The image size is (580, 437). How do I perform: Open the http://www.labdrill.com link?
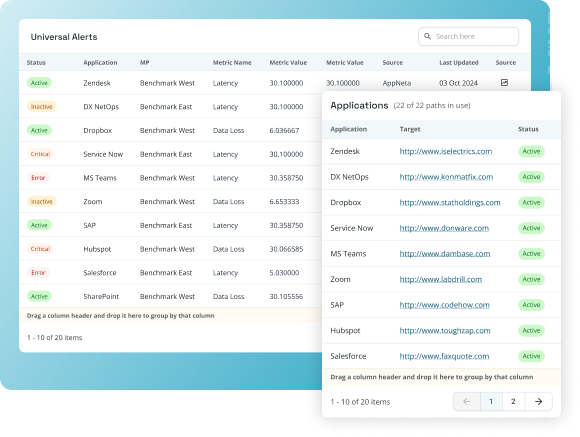[x=441, y=279]
